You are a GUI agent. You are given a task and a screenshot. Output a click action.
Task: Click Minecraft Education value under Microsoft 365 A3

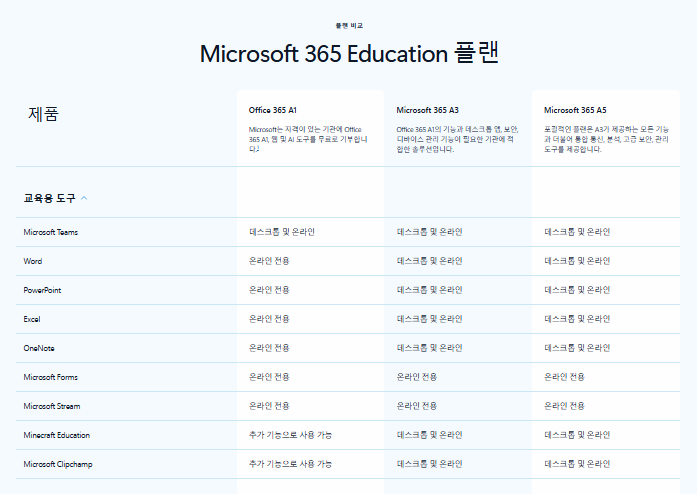[429, 435]
